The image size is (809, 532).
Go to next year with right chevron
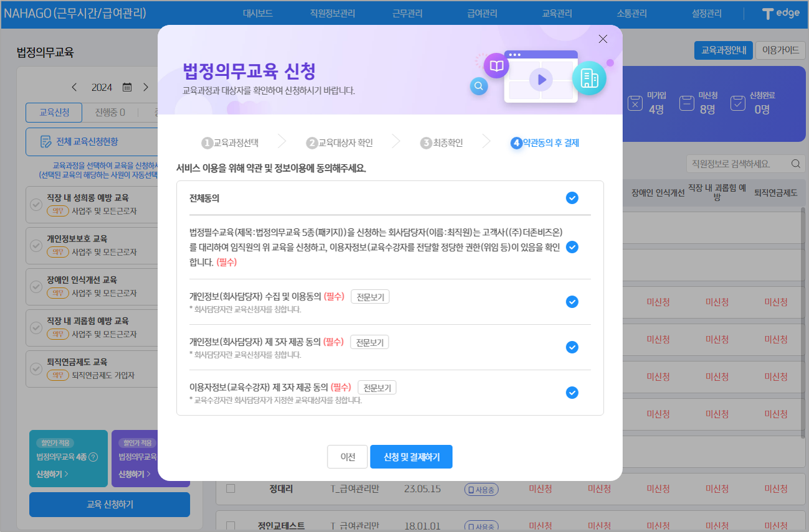pos(146,87)
